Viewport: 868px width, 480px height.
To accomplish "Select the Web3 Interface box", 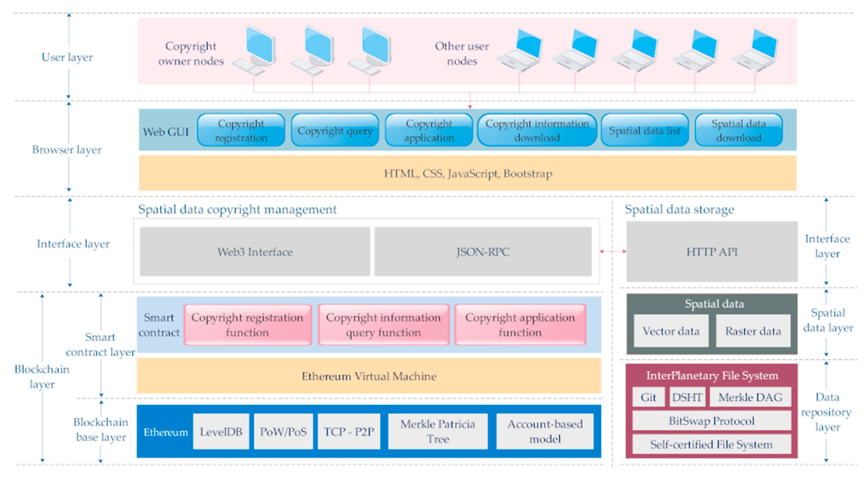I will click(x=255, y=252).
